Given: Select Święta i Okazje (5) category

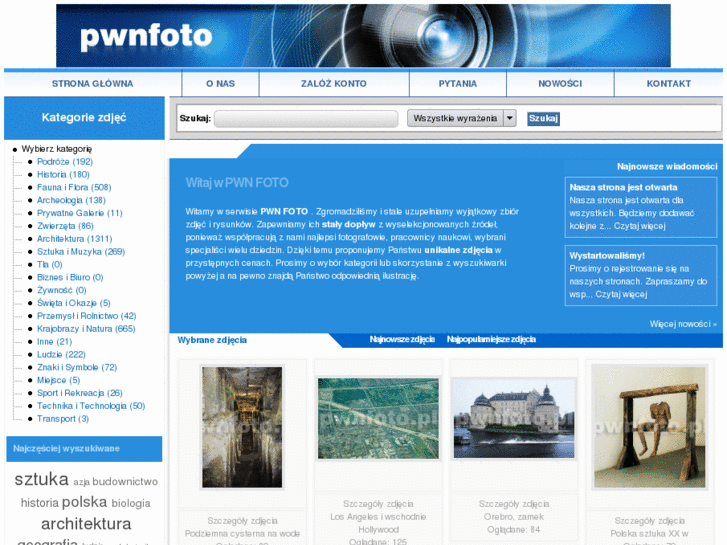Looking at the screenshot, I should [74, 303].
